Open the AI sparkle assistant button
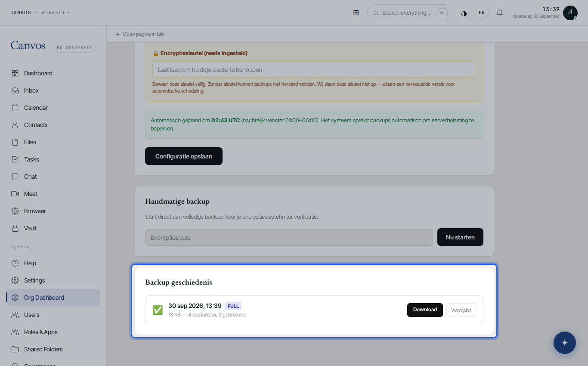 (x=565, y=343)
